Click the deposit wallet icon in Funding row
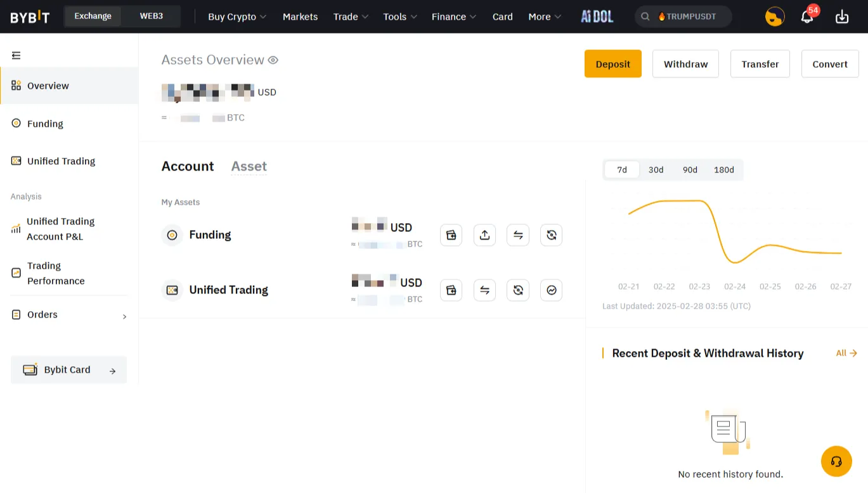This screenshot has width=868, height=493. pyautogui.click(x=451, y=235)
